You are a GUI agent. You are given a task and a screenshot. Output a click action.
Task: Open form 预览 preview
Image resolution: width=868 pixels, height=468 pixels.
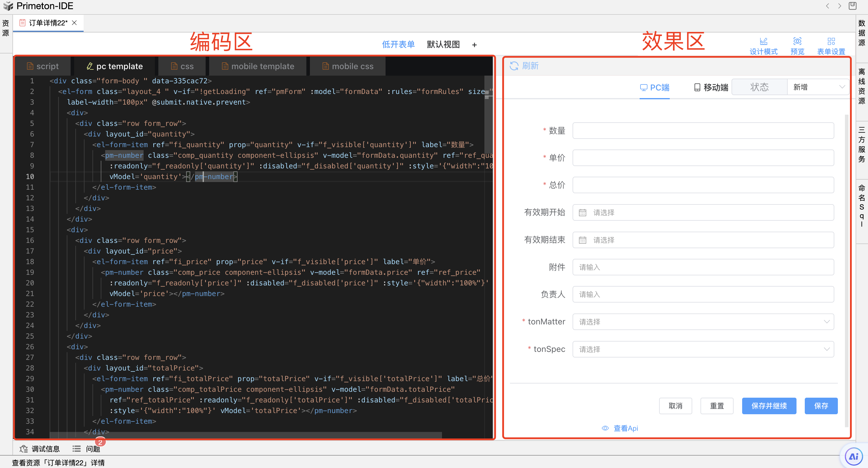[797, 45]
